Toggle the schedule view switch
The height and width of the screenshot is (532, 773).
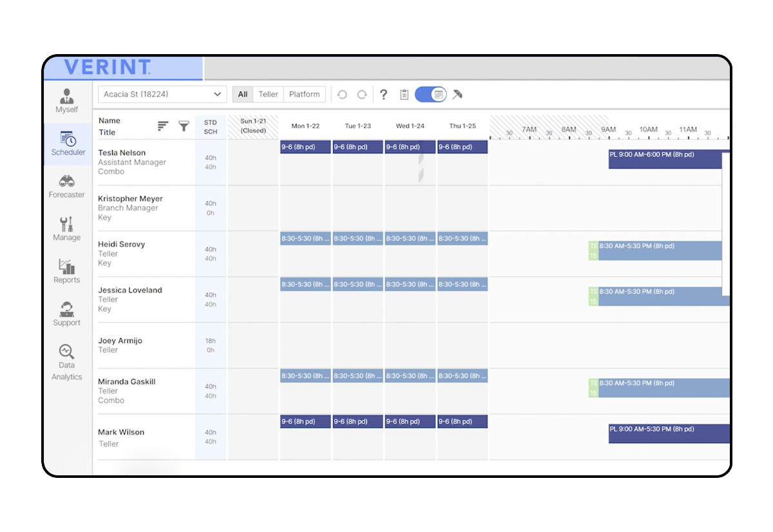click(x=430, y=94)
